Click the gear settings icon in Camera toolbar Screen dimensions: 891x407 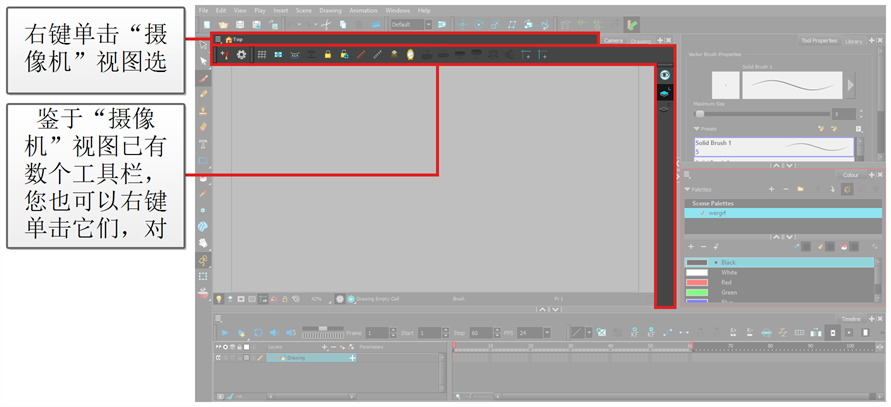click(241, 54)
